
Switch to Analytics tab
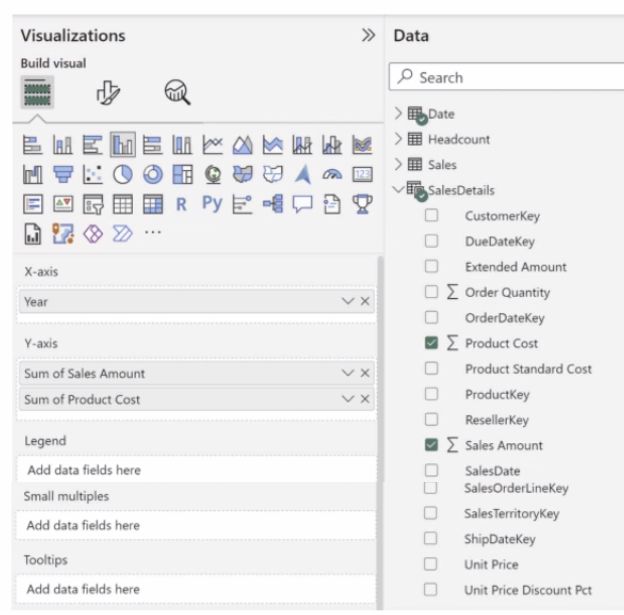[177, 92]
